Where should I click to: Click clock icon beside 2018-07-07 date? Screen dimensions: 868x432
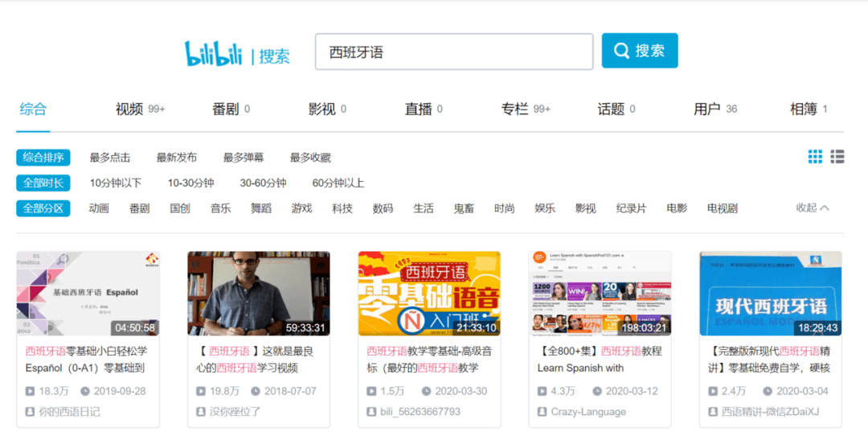pos(256,391)
